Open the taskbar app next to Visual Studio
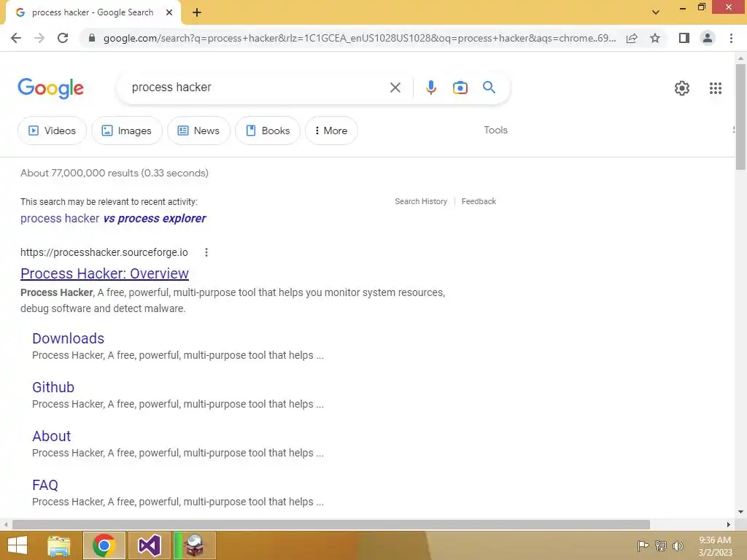 194,545
